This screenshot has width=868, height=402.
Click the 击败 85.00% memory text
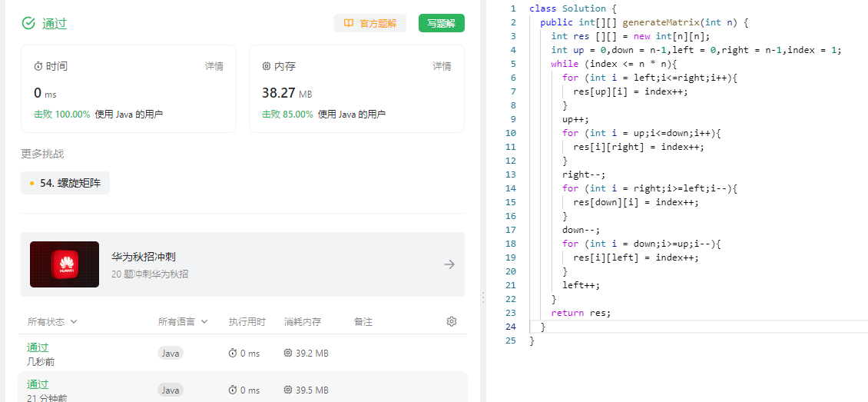(287, 115)
